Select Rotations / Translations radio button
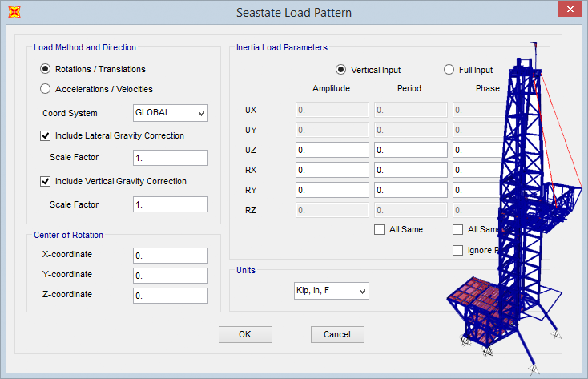 tap(46, 69)
